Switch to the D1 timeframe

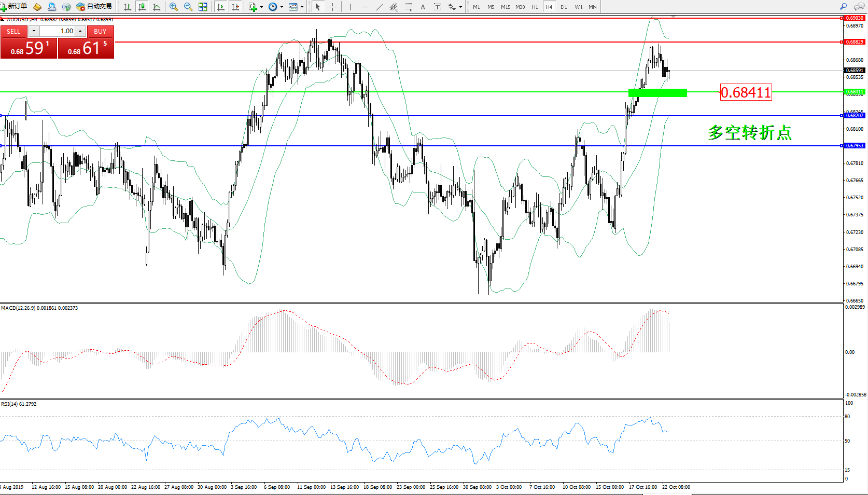tap(564, 7)
